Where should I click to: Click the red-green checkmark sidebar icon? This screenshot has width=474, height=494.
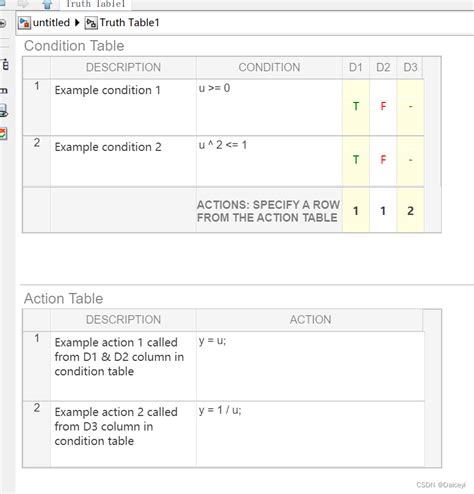[x=3, y=134]
